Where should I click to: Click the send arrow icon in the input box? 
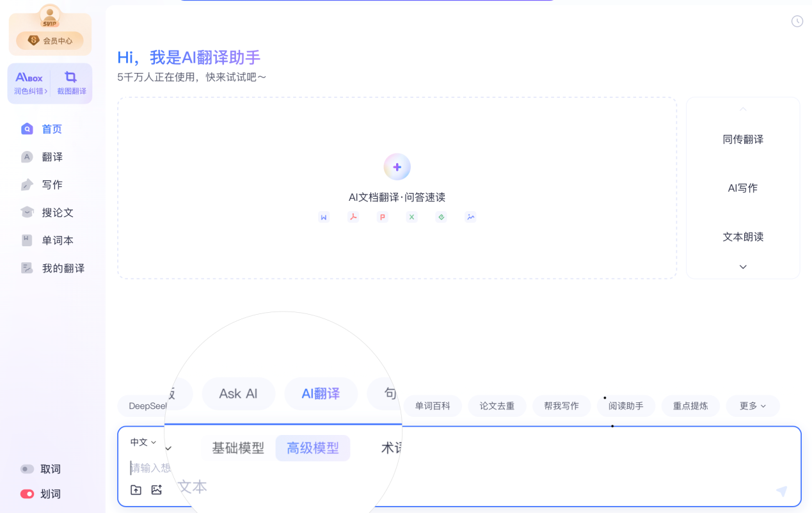(x=781, y=491)
